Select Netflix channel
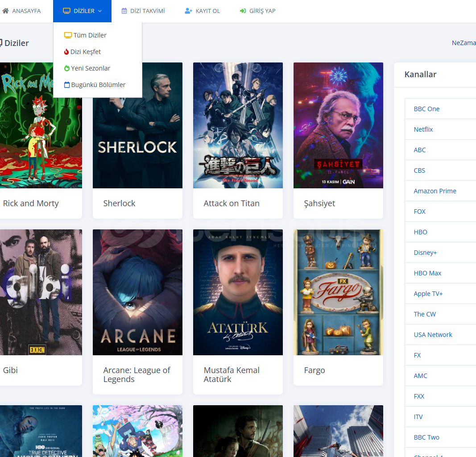The image size is (476, 457). pos(423,129)
